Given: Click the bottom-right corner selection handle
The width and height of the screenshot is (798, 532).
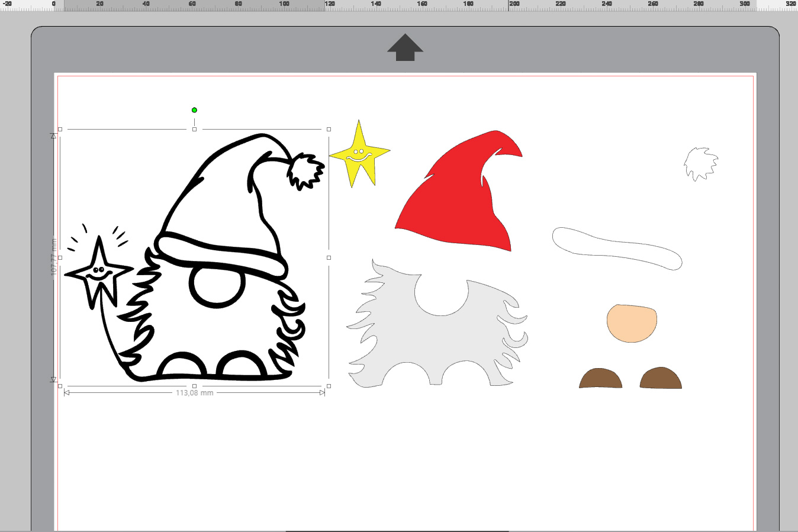Looking at the screenshot, I should [x=329, y=386].
